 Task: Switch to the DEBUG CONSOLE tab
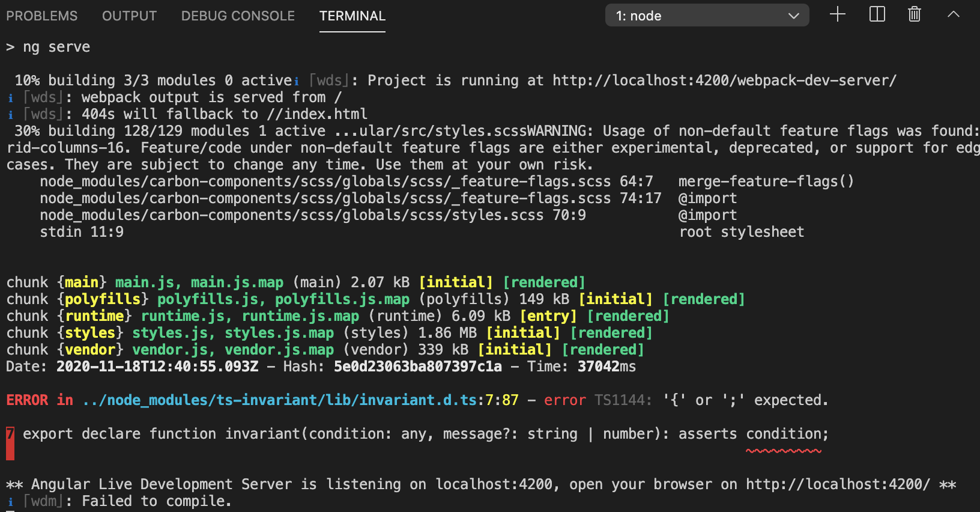238,16
